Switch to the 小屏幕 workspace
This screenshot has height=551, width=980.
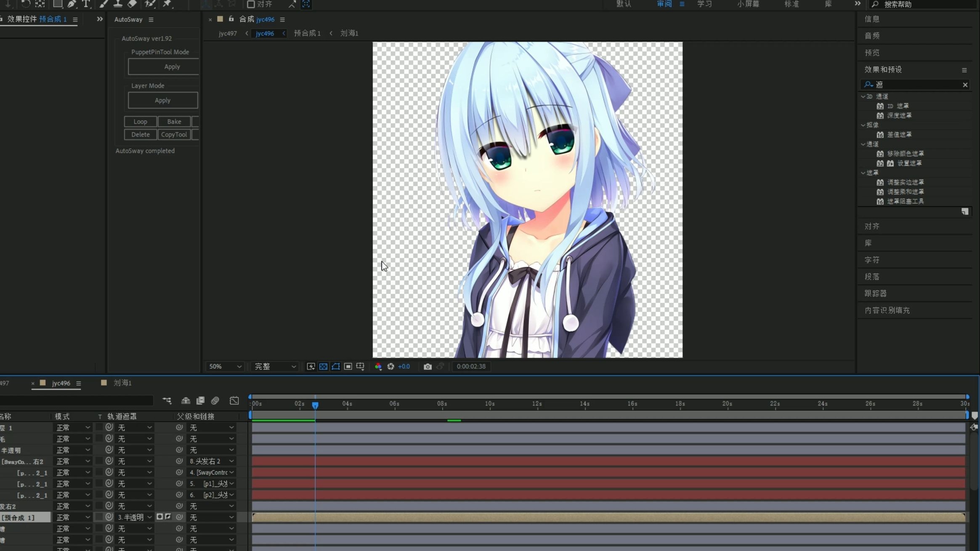coord(748,4)
